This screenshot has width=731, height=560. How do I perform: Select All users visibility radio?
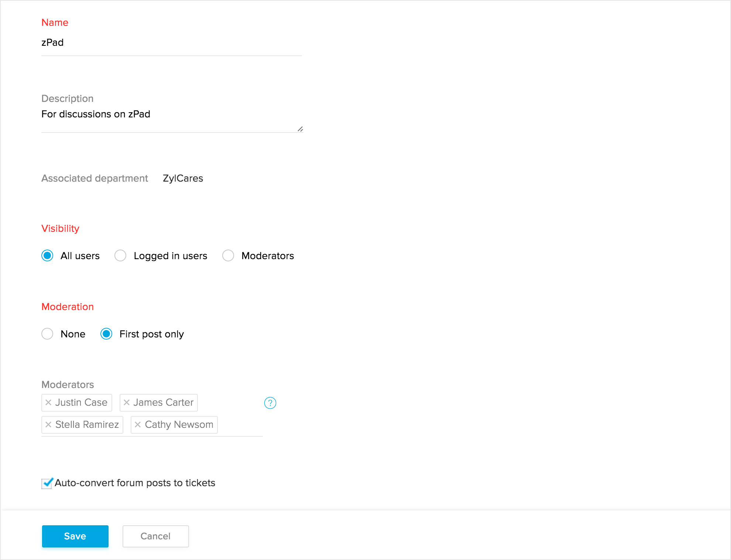(47, 255)
